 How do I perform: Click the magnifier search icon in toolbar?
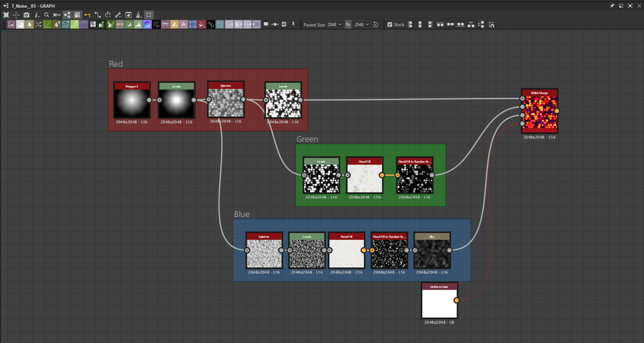pos(47,14)
